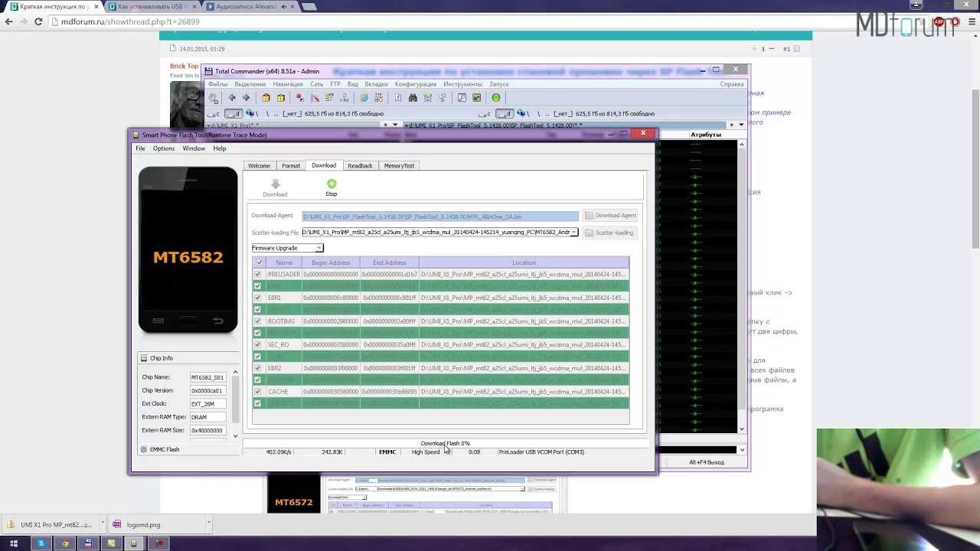This screenshot has height=551, width=980.
Task: Click the Chip Info panel icon
Action: click(x=144, y=358)
